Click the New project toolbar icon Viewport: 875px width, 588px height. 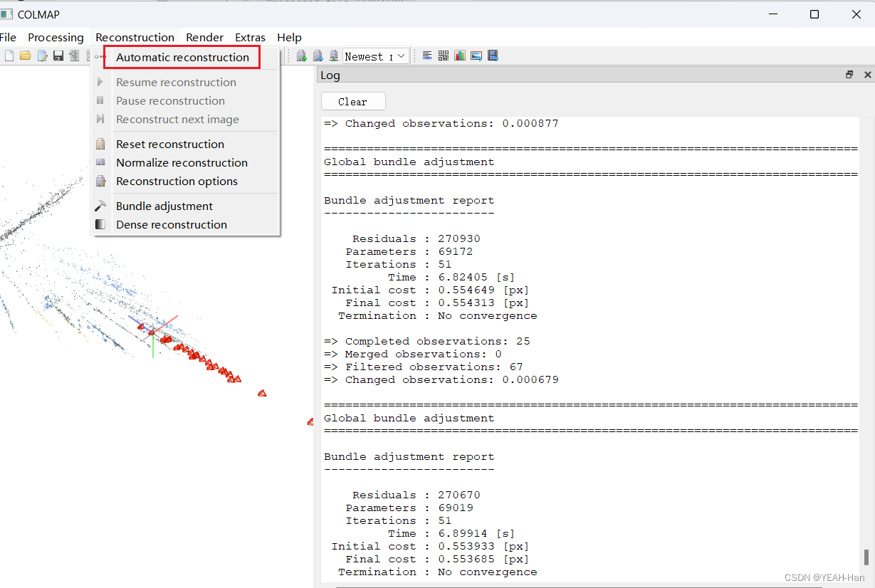(9, 56)
